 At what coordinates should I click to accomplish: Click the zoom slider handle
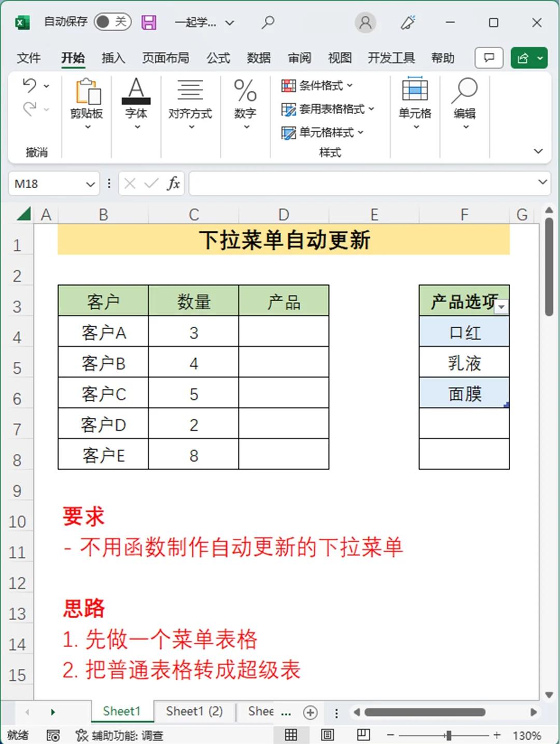point(449,735)
